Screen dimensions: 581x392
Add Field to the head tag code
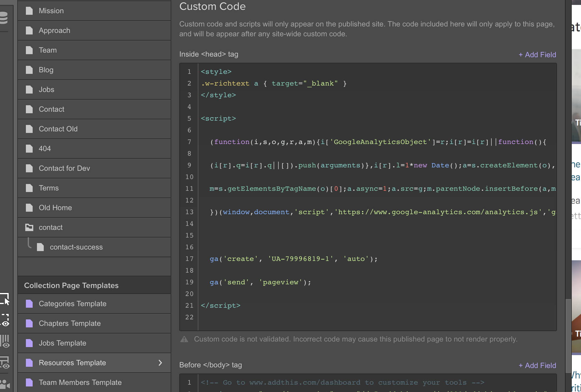click(x=537, y=55)
